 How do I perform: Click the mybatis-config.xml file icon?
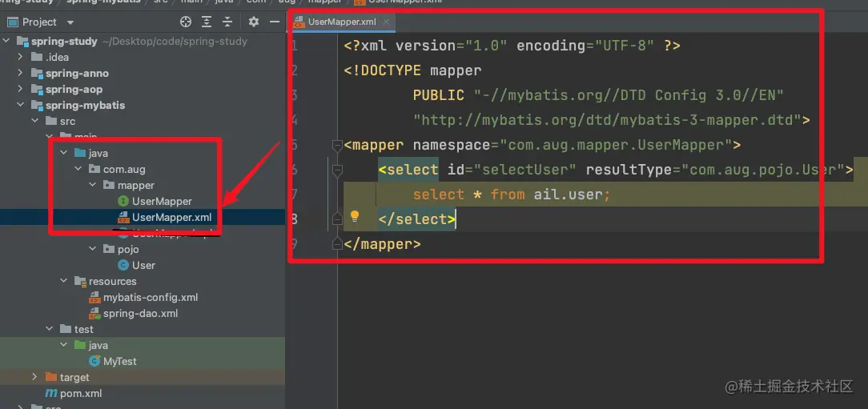[x=94, y=297]
